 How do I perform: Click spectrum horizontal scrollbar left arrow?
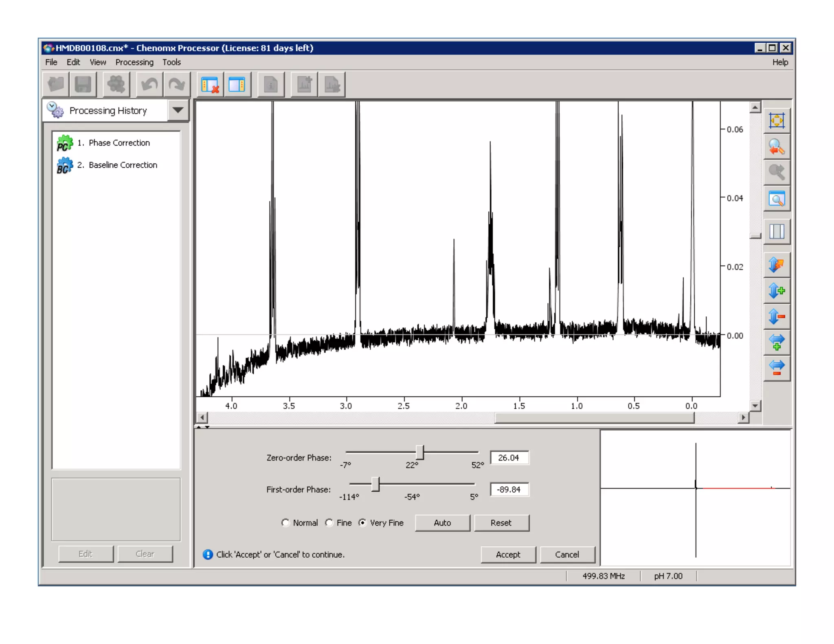pos(202,417)
